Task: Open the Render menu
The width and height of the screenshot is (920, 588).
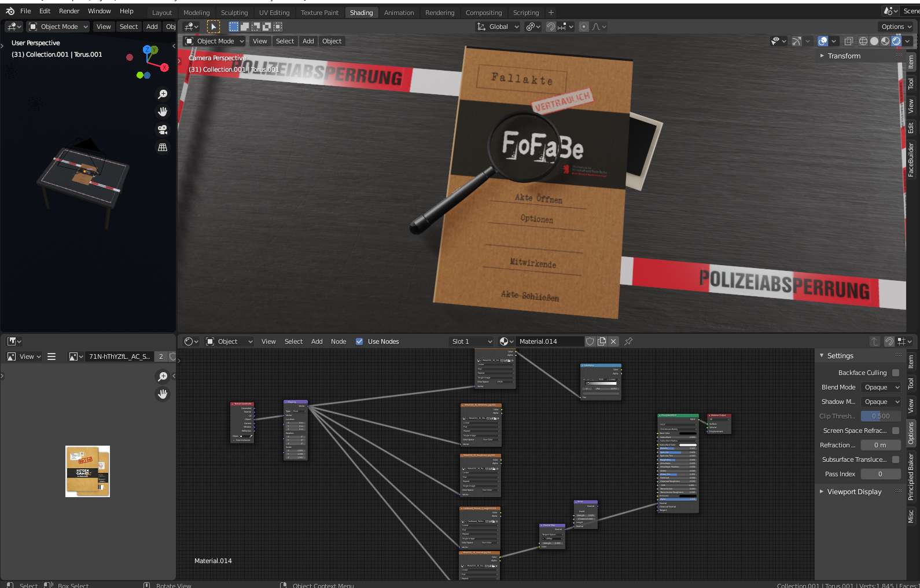Action: click(x=69, y=11)
